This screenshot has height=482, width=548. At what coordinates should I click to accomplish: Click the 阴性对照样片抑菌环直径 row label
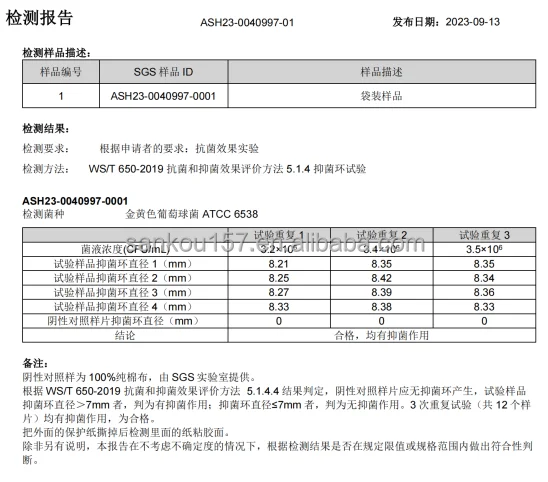pos(123,321)
